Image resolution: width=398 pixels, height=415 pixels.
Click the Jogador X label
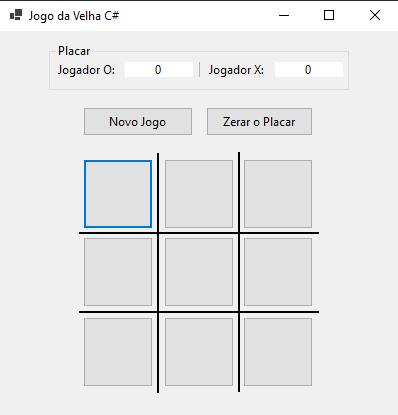pos(236,70)
